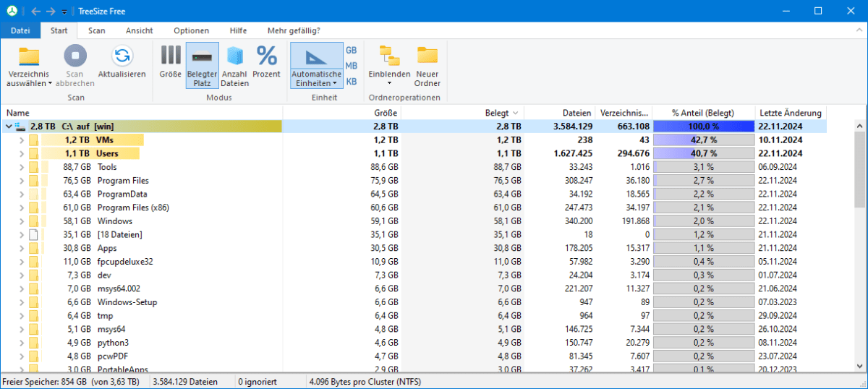Set unit to KB
Screen dimensions: 868x389
pos(352,82)
